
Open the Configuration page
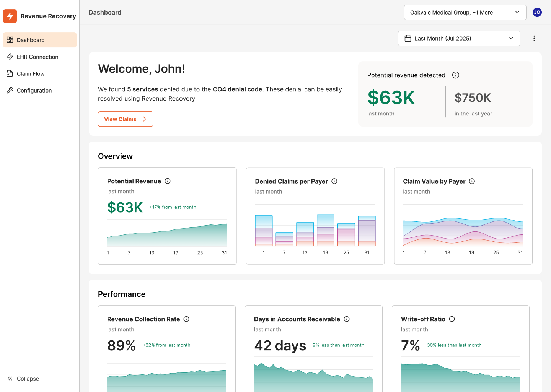tap(34, 90)
